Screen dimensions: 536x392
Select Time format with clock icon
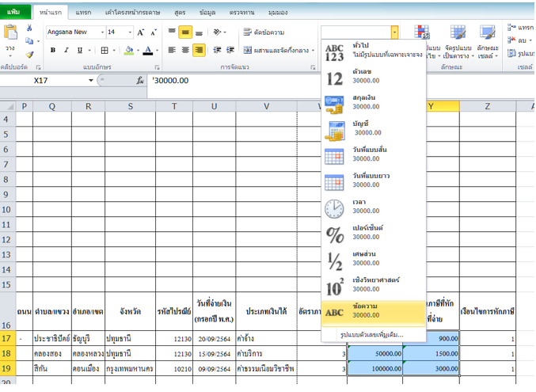tap(373, 208)
